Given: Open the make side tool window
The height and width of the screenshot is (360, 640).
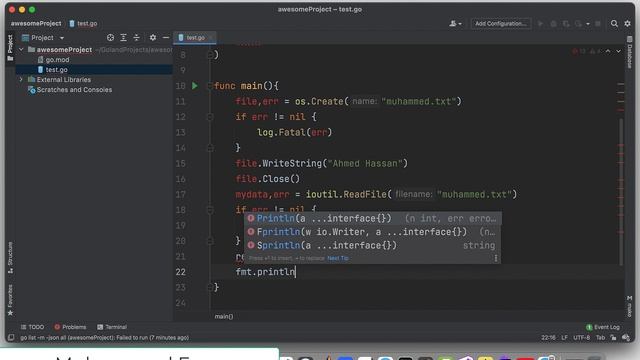Looking at the screenshot, I should coord(629,307).
